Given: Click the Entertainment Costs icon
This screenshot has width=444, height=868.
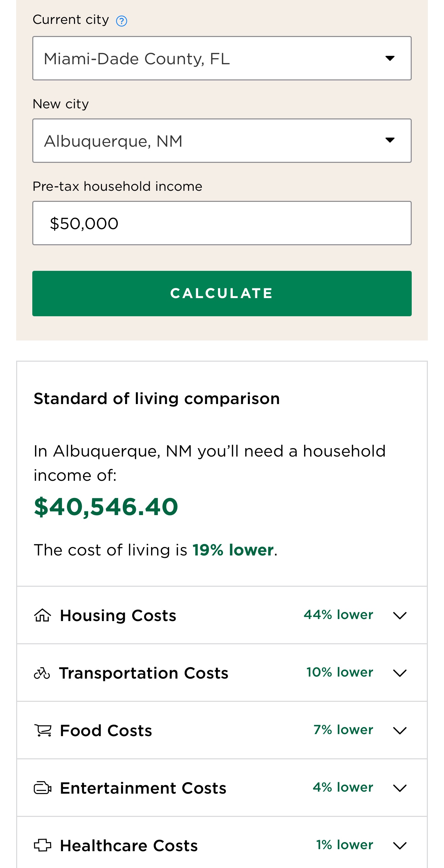Looking at the screenshot, I should [x=43, y=788].
